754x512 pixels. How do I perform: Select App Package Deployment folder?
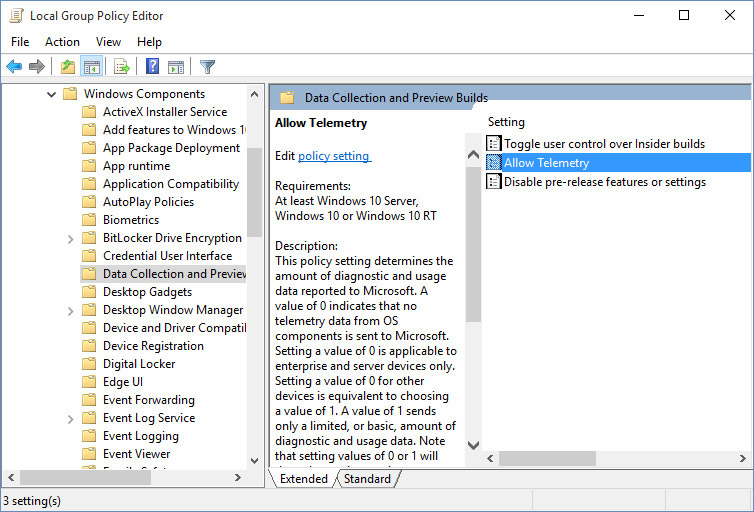pos(171,148)
